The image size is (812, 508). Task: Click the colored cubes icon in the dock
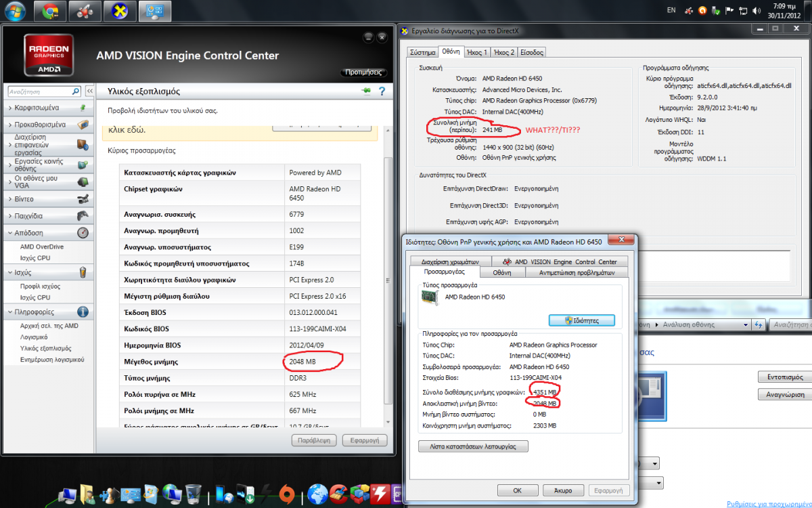[x=360, y=493]
